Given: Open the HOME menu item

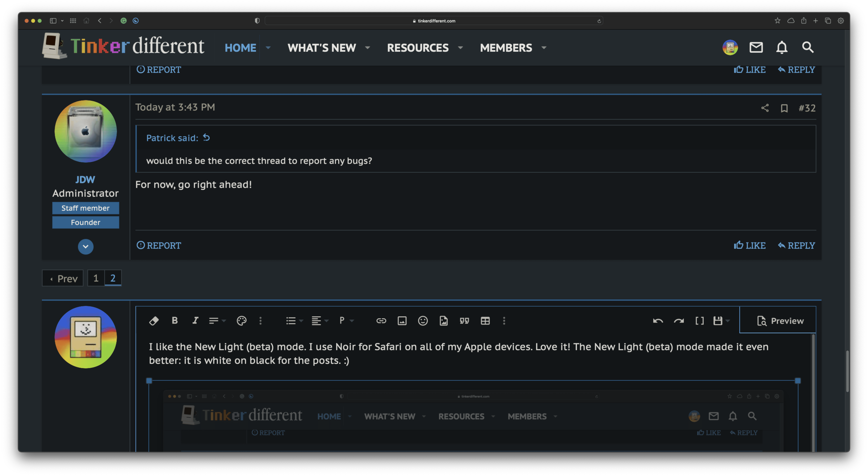Looking at the screenshot, I should coord(240,48).
